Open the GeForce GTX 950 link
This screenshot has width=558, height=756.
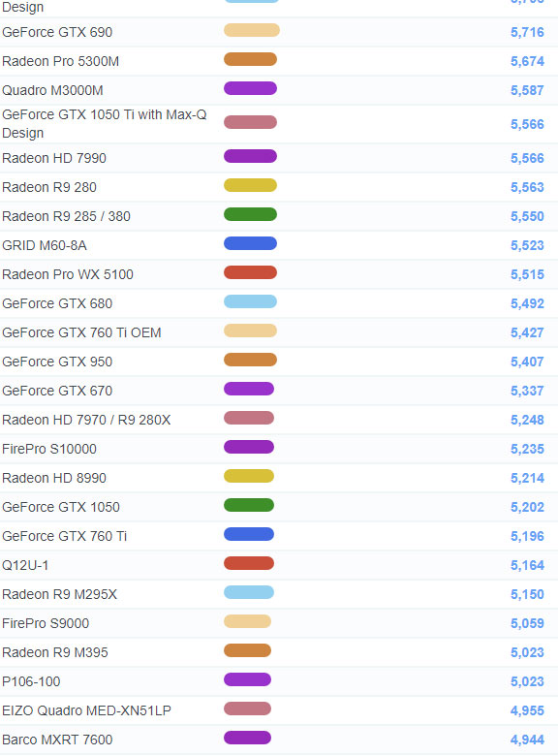tap(57, 362)
